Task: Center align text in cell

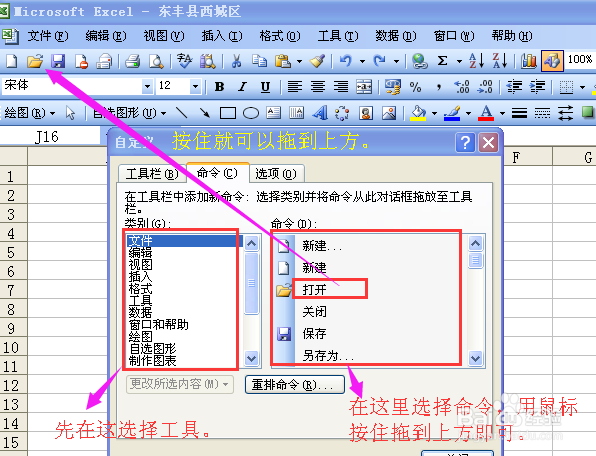Action: (318, 87)
